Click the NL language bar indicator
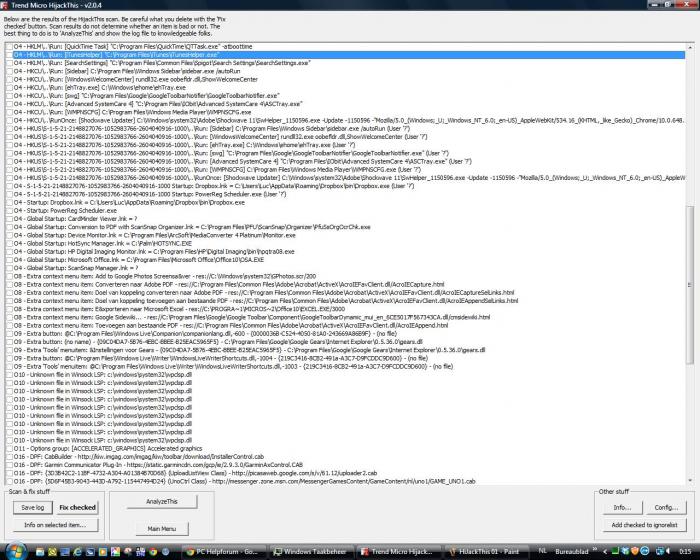 (x=542, y=551)
